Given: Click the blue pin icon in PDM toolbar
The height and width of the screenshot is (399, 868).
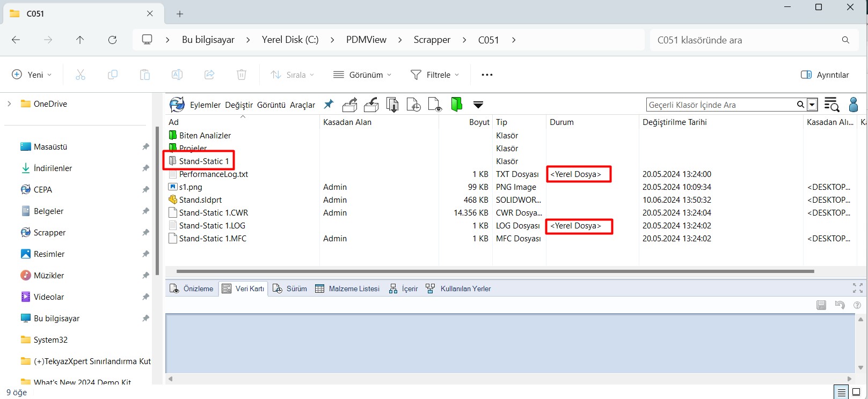Looking at the screenshot, I should pos(329,104).
